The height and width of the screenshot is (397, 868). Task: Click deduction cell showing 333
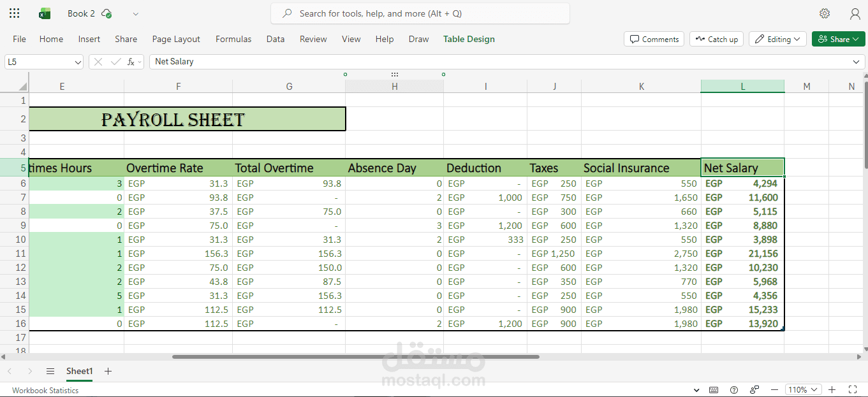[x=485, y=240]
